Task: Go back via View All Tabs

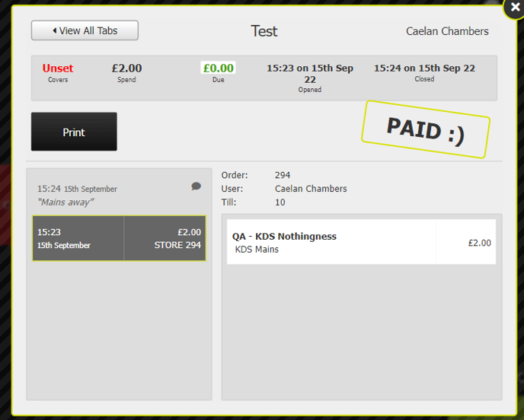Action: (x=85, y=30)
